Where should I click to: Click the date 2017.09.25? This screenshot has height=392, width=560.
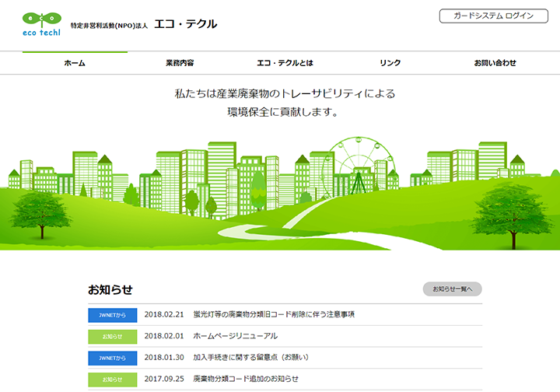164,379
